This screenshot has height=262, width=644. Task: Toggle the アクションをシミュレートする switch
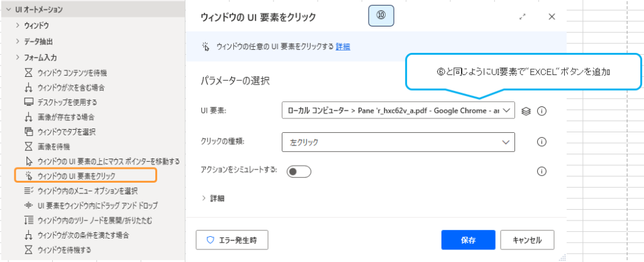pyautogui.click(x=299, y=171)
